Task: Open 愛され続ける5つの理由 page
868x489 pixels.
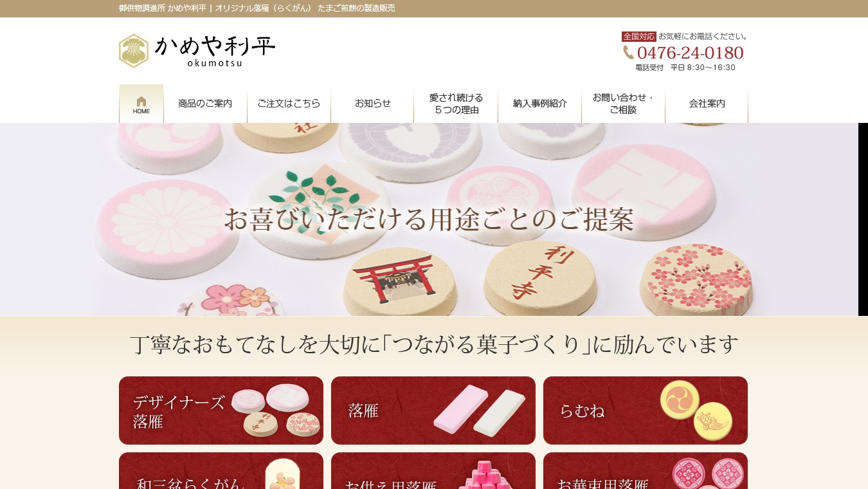Action: [456, 104]
